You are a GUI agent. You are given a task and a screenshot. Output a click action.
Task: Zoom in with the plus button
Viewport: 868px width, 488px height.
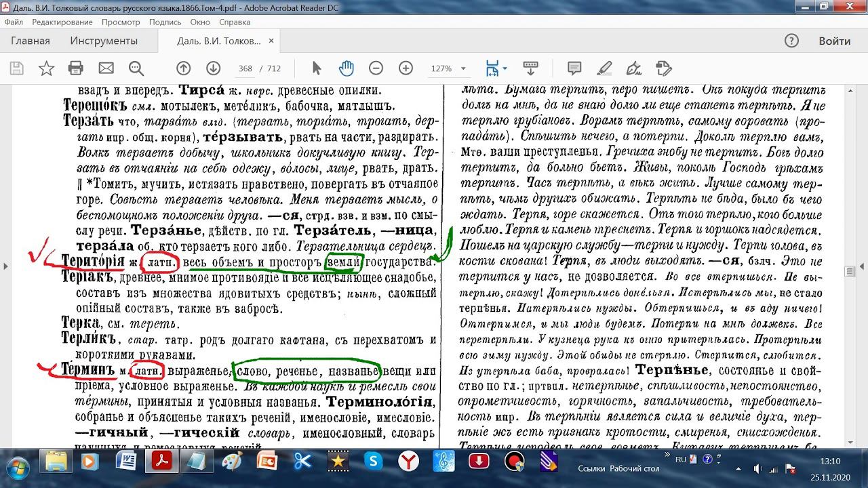coord(406,68)
